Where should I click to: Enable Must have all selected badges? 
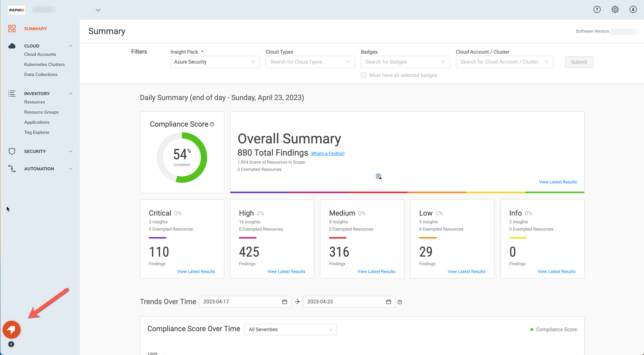(x=364, y=75)
